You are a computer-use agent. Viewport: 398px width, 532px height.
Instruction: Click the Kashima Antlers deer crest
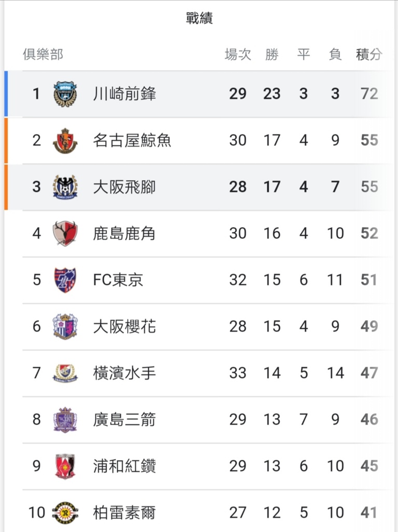tap(65, 233)
